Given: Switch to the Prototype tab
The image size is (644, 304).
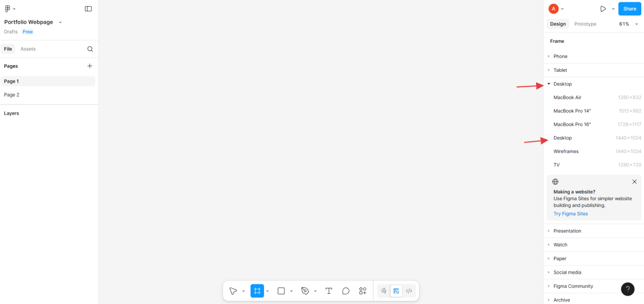Looking at the screenshot, I should [x=585, y=24].
